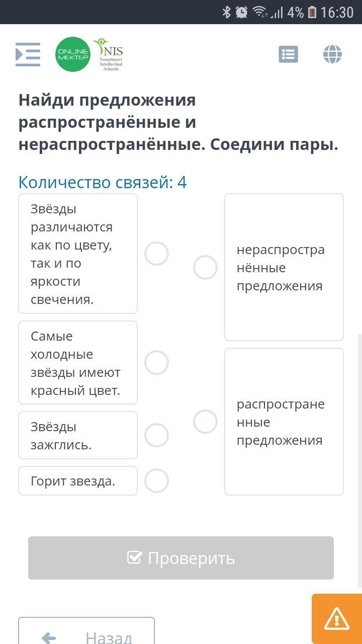
Task: Click the orange warning triangle button
Action: coord(336,618)
